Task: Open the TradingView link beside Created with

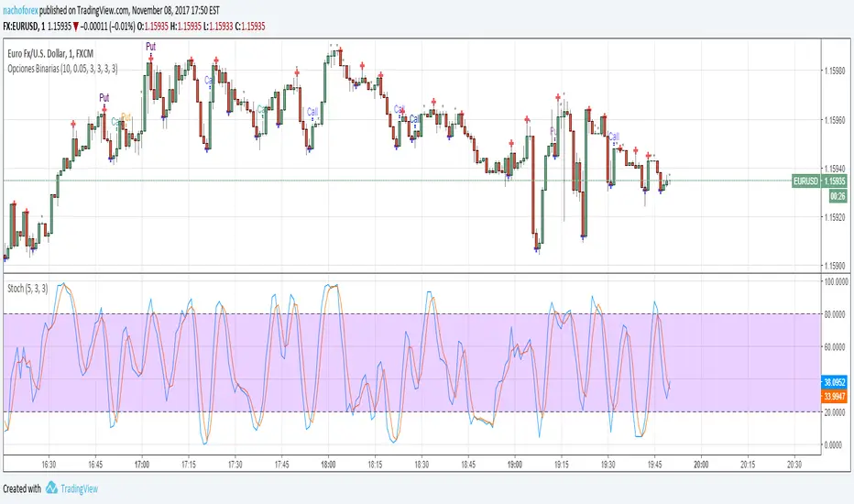Action: (x=79, y=488)
